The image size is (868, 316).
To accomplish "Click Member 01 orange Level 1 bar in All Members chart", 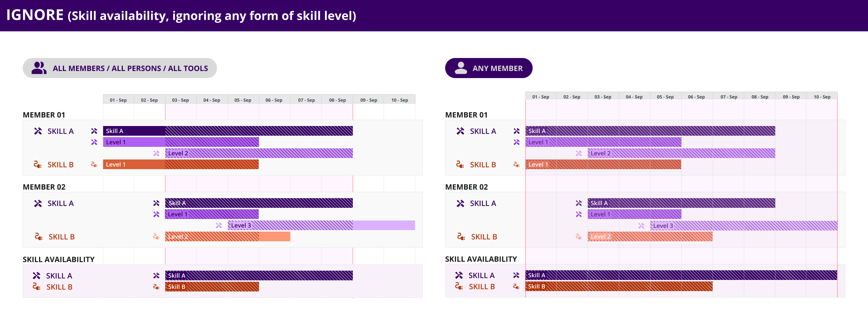I will 181,164.
